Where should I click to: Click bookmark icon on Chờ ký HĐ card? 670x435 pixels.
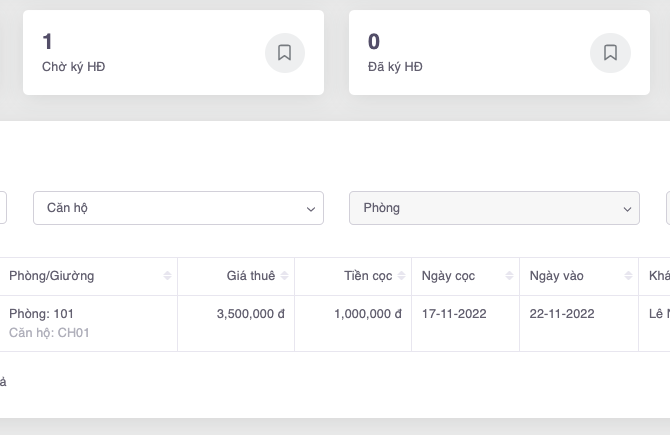coord(284,53)
